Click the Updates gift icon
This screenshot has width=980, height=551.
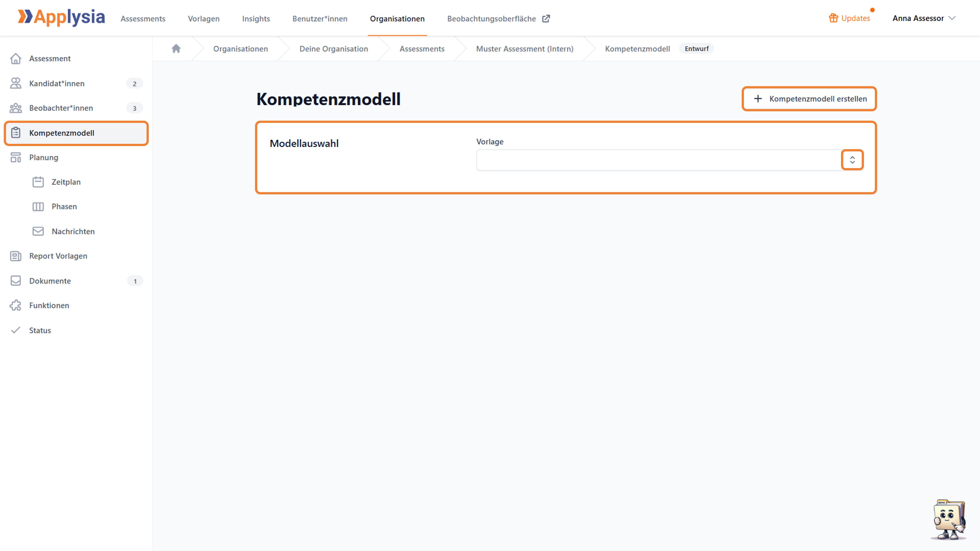pos(833,18)
